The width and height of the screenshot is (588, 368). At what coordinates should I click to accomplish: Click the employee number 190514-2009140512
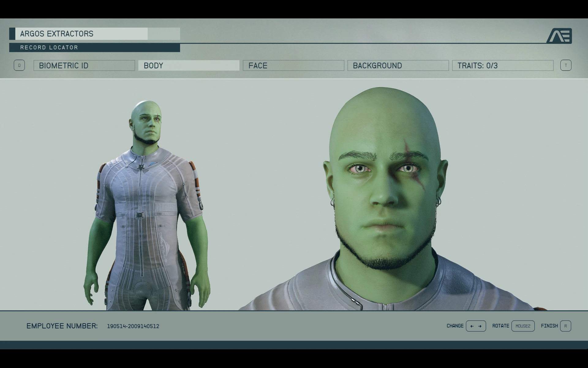tap(133, 326)
